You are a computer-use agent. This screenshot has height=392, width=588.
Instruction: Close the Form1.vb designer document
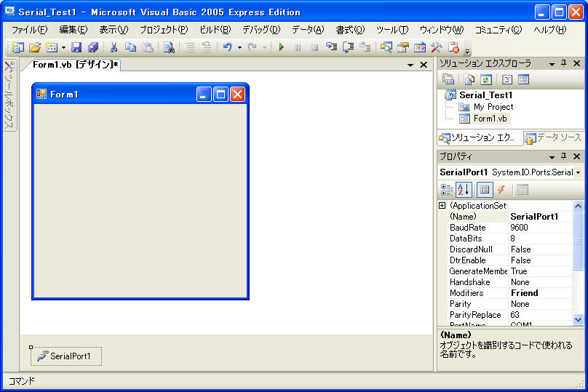[424, 65]
